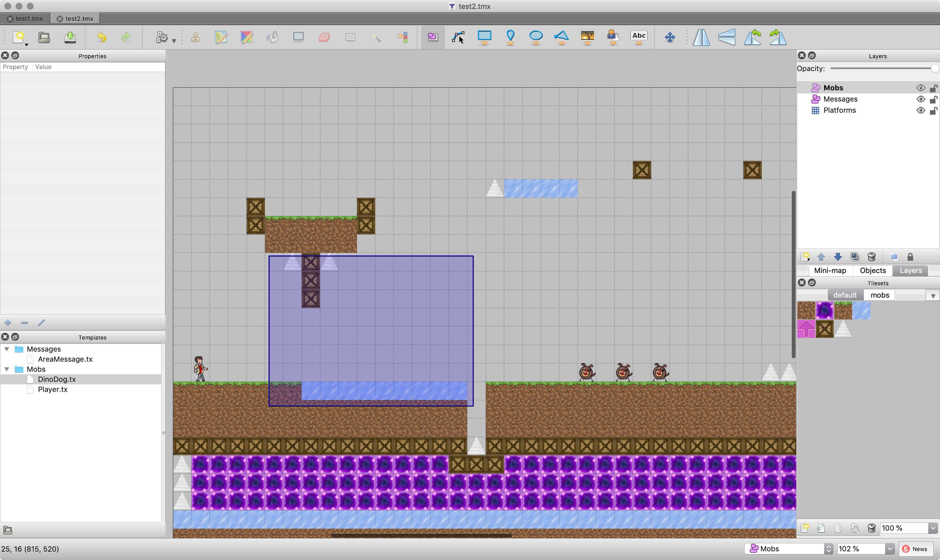Click the Rotate Right icon
Image resolution: width=940 pixels, height=560 pixels.
(x=778, y=37)
